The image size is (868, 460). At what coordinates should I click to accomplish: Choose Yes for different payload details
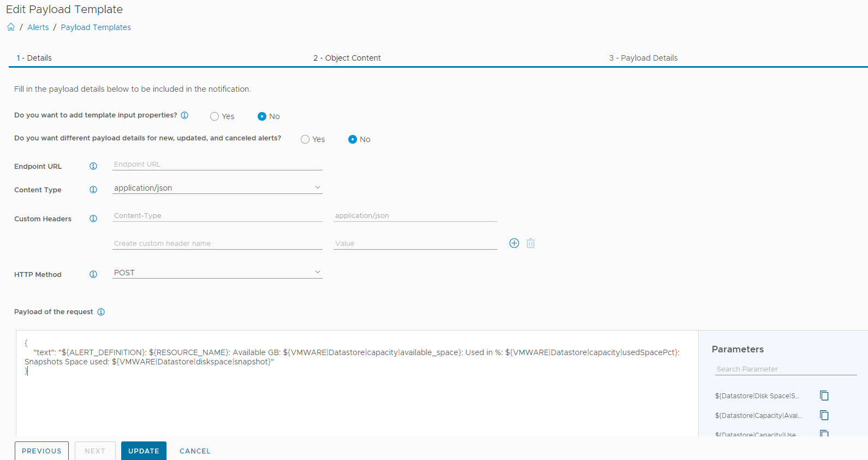(305, 139)
